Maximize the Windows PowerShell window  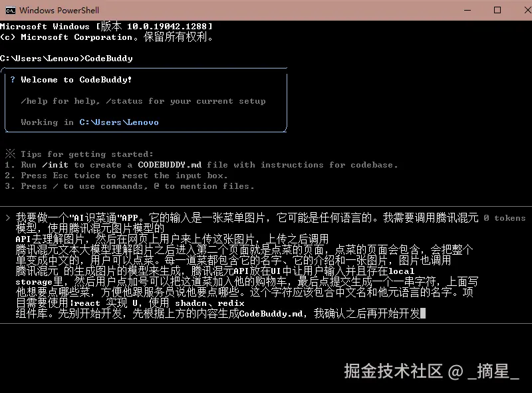pos(497,10)
